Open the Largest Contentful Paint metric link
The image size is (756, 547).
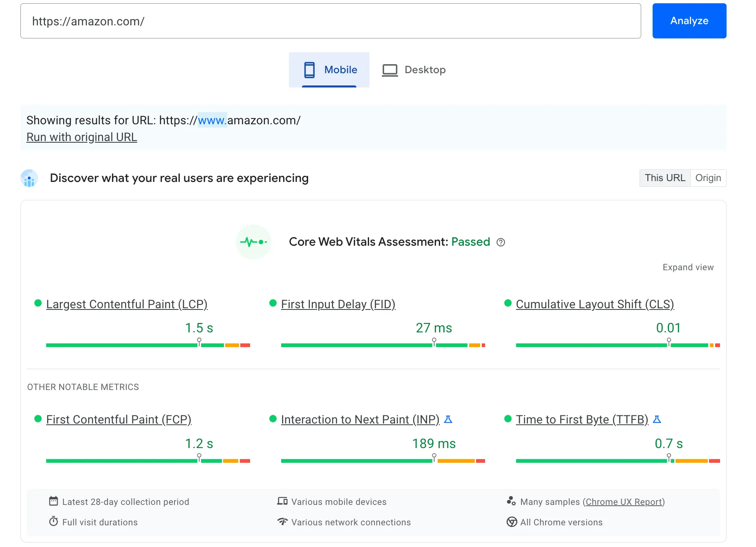tap(127, 304)
